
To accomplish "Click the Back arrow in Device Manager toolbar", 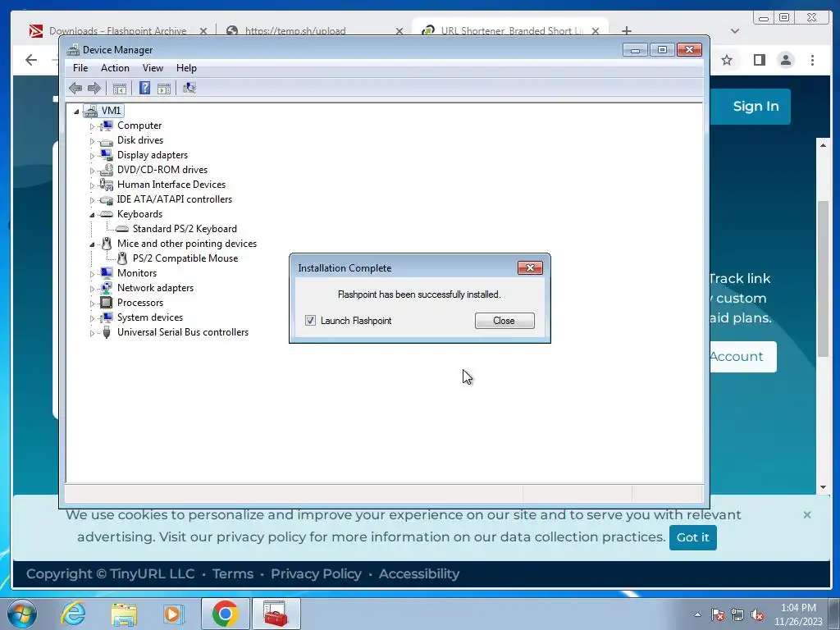I will [x=75, y=88].
